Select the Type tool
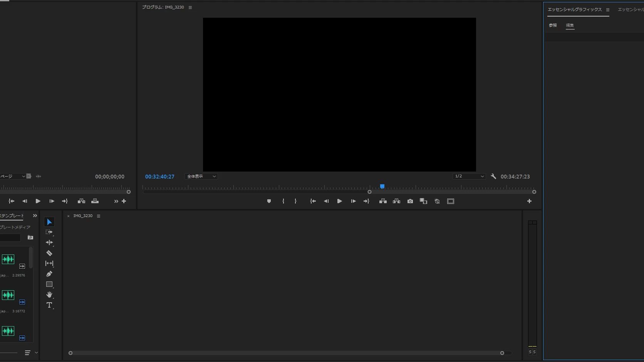644x362 pixels. pyautogui.click(x=49, y=305)
